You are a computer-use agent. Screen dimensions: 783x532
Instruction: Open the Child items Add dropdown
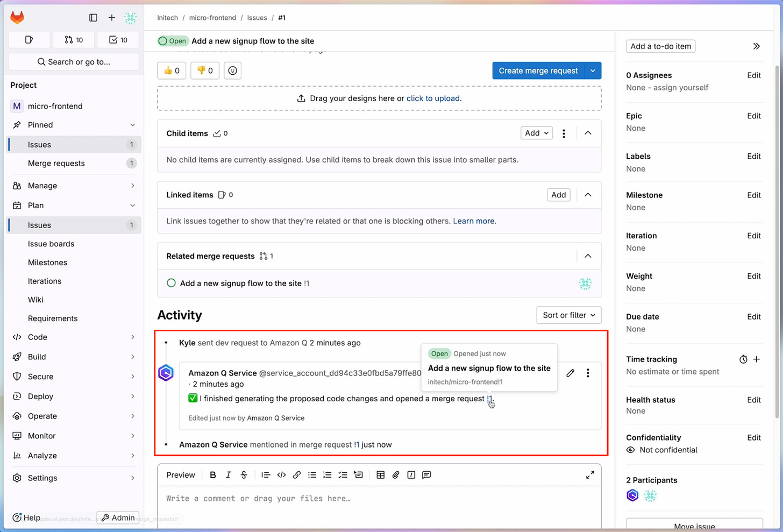pos(537,133)
